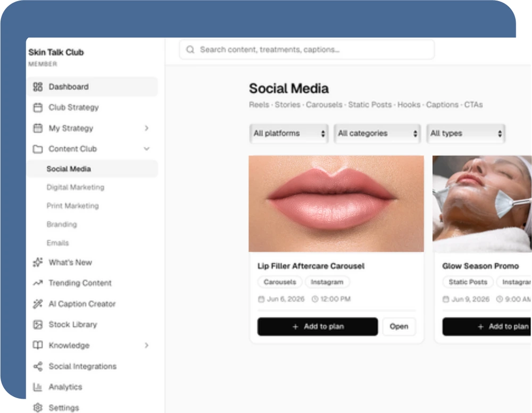This screenshot has height=413, width=532.
Task: Click the My Strategy calendar icon
Action: pos(38,128)
